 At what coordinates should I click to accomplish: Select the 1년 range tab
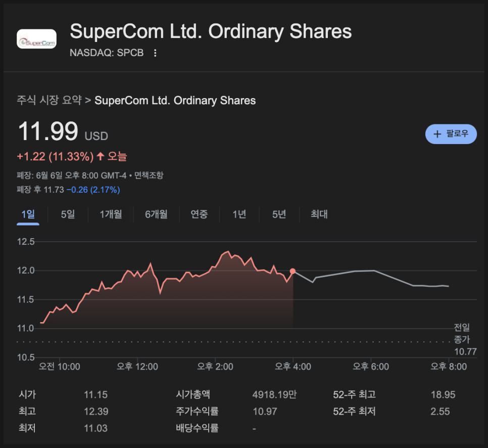[239, 214]
